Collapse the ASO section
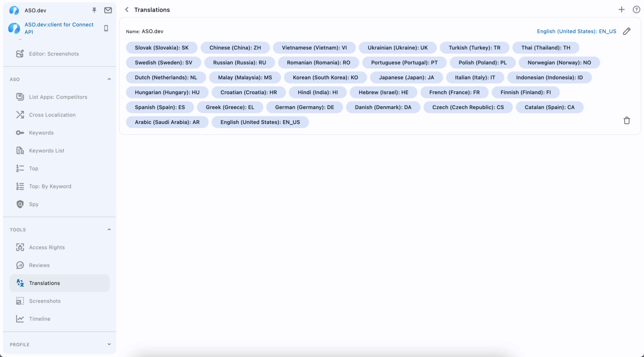Viewport: 644px width, 357px height. tap(109, 79)
